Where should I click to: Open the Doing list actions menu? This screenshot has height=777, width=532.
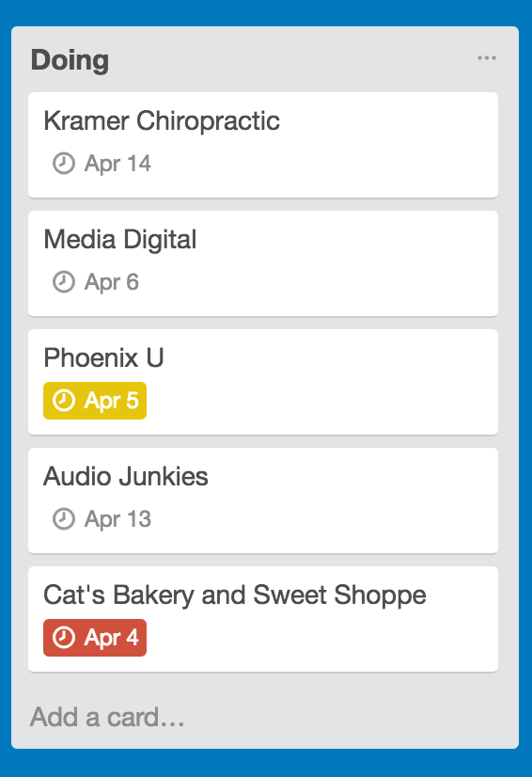pos(487,58)
